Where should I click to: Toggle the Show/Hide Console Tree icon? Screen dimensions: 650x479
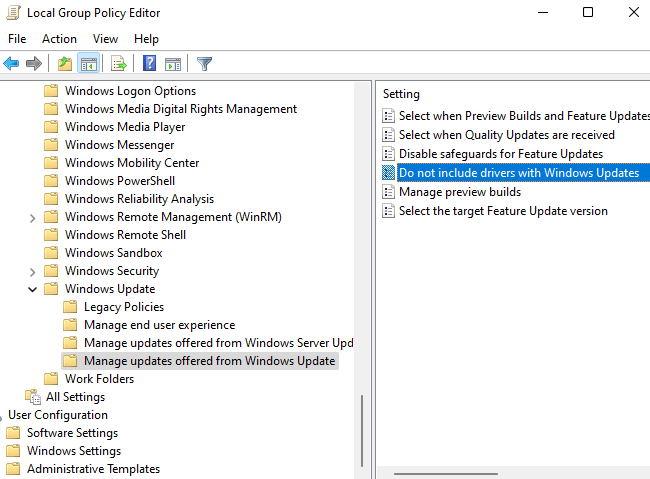click(88, 64)
